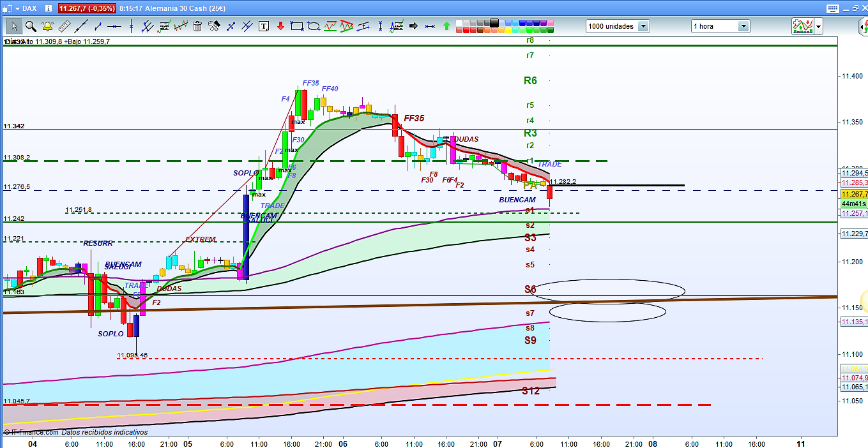Expand the indicators button dropdown arrow

click(x=818, y=26)
